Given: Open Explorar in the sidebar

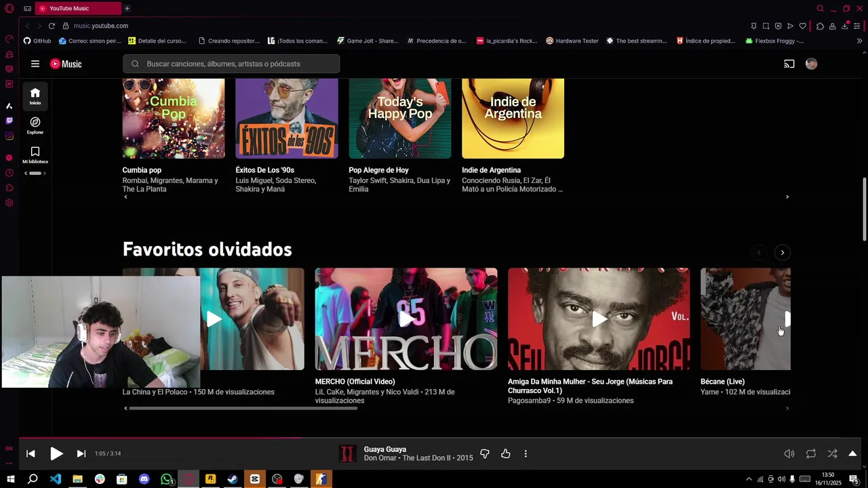Looking at the screenshot, I should click(35, 125).
